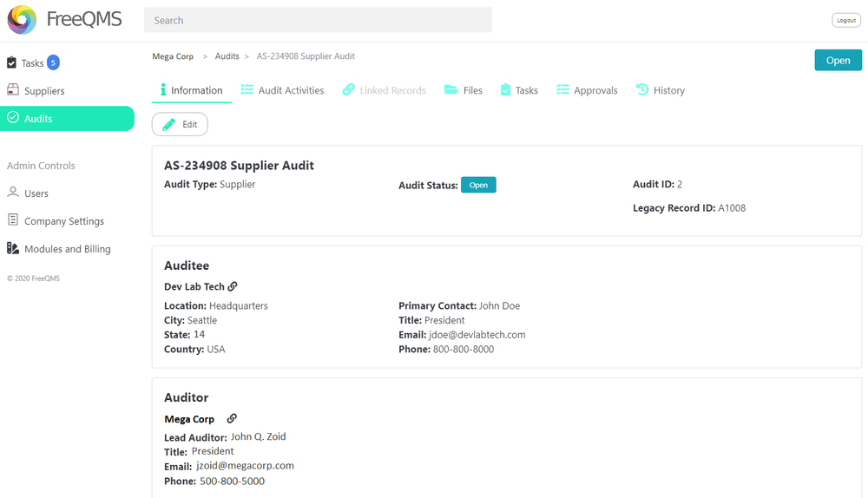Click the pencil icon in Edit button
The image size is (868, 498).
pos(169,125)
